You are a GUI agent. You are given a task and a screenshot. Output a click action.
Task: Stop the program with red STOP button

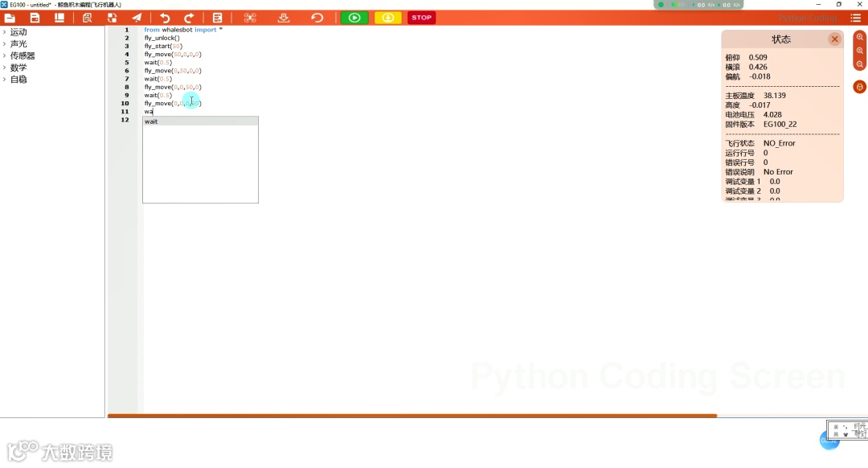point(421,18)
